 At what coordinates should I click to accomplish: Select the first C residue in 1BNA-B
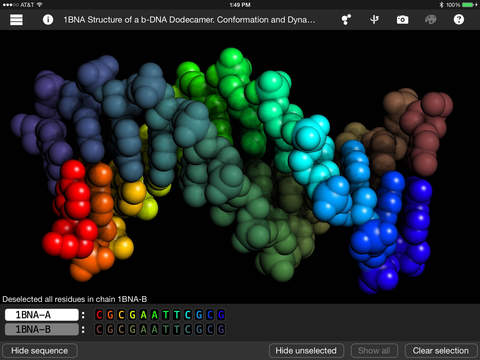click(x=99, y=330)
